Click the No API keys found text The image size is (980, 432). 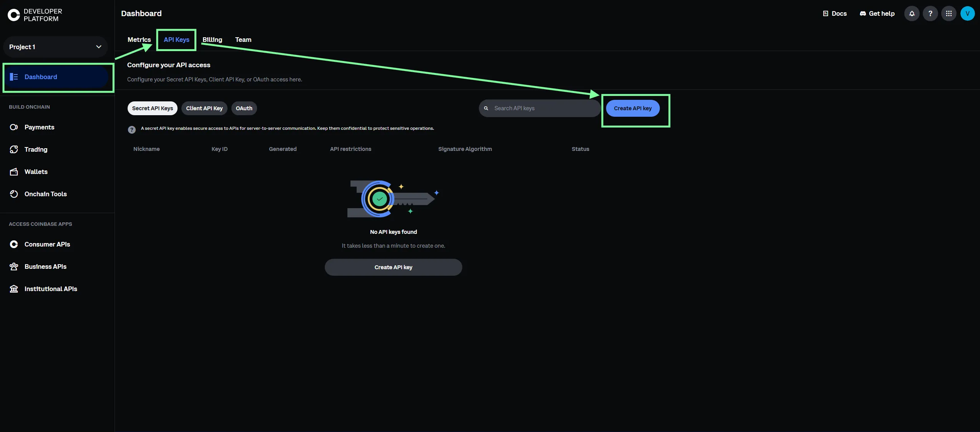pos(393,232)
